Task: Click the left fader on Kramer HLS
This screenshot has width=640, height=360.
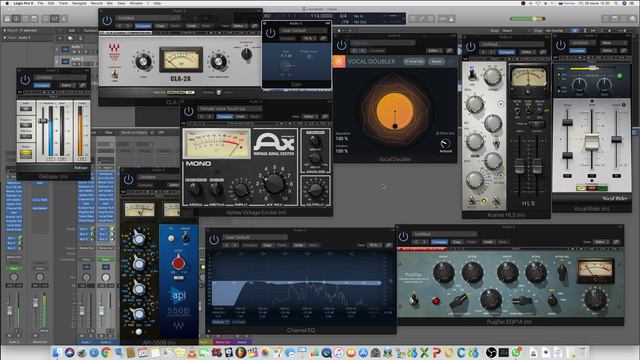Action: pos(519,166)
